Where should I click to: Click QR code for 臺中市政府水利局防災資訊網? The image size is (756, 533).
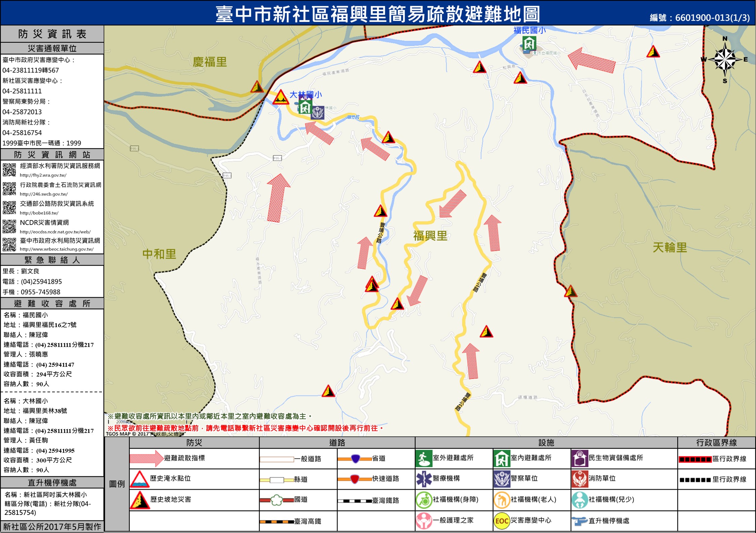pyautogui.click(x=9, y=245)
